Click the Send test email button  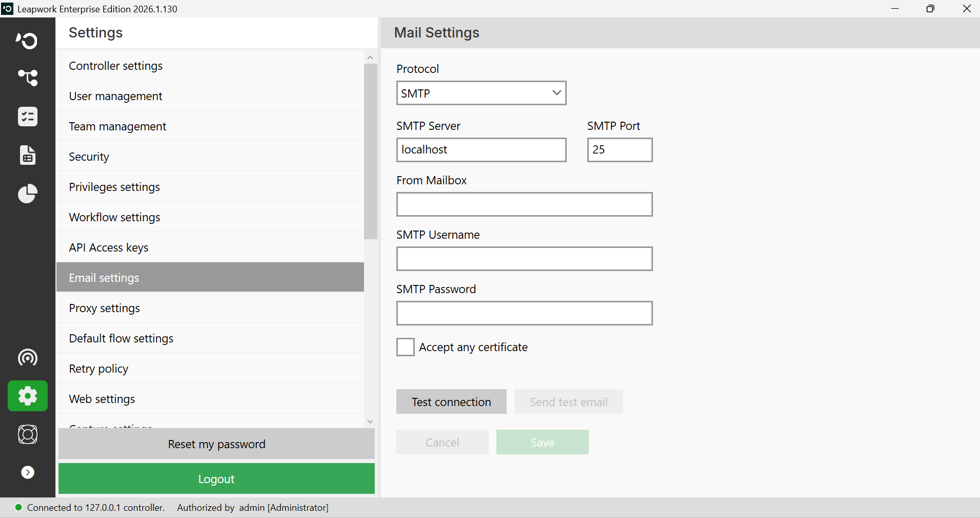click(x=568, y=401)
